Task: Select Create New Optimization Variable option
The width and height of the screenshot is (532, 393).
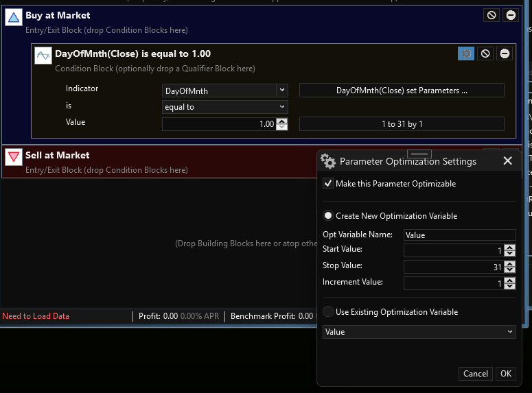Action: 328,215
